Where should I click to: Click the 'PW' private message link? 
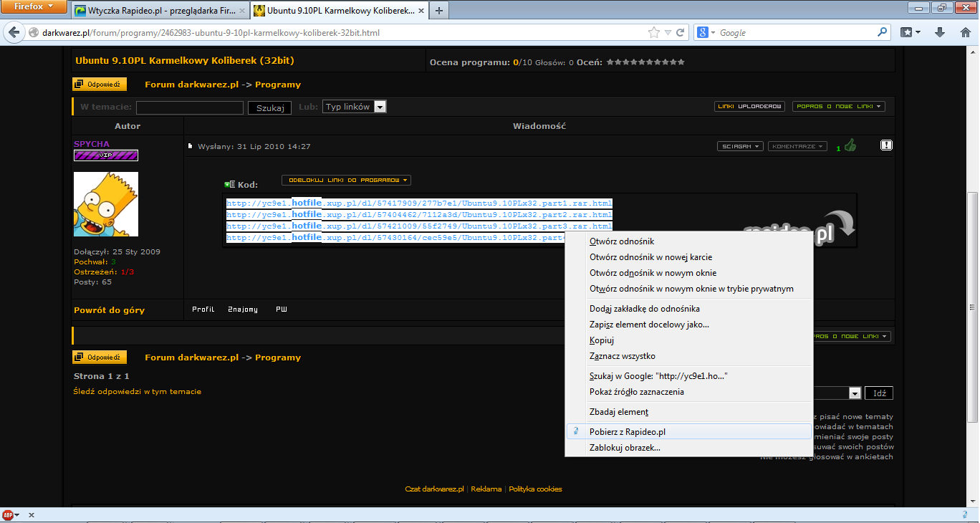282,310
